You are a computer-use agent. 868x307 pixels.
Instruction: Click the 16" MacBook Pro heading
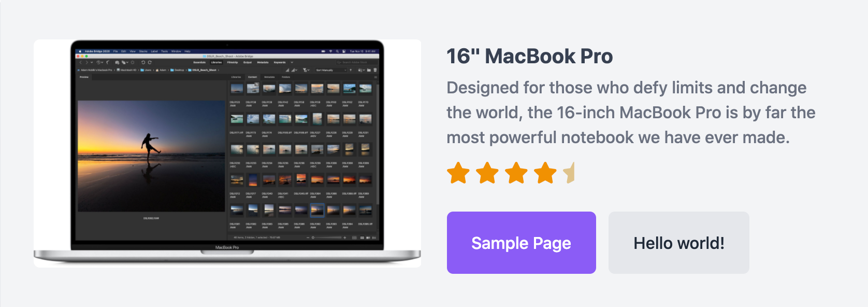tap(529, 56)
